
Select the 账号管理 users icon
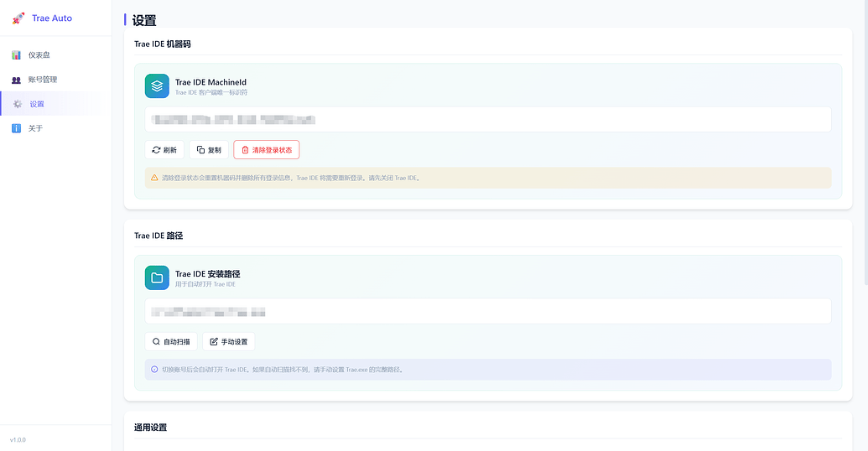pos(16,80)
